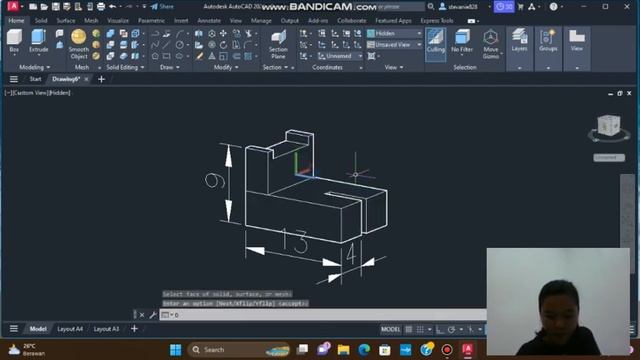Open the Windows Start menu
Viewport: 640px width, 360px height.
(176, 350)
